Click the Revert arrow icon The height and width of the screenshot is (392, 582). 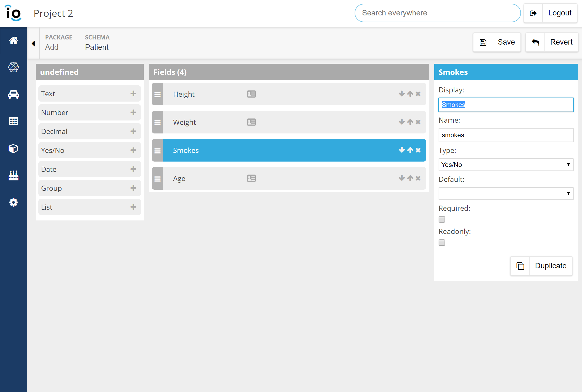[x=535, y=42]
